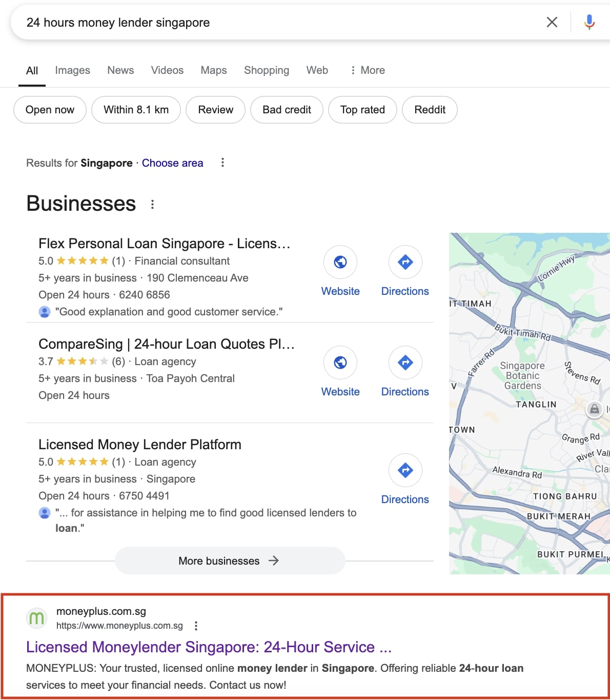Click the 190 Clemenceau Ave address
Screen dimensions: 610x700
[197, 278]
